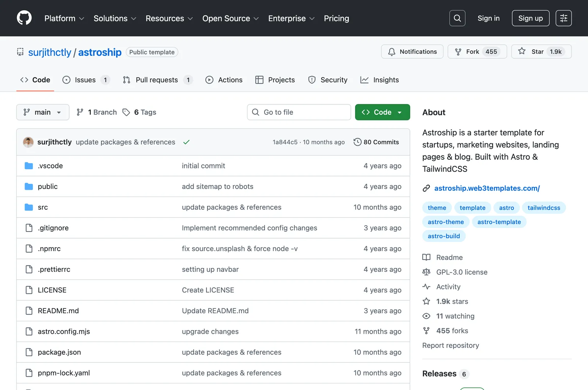
Task: Switch to the Pull requests tab
Action: click(x=158, y=80)
